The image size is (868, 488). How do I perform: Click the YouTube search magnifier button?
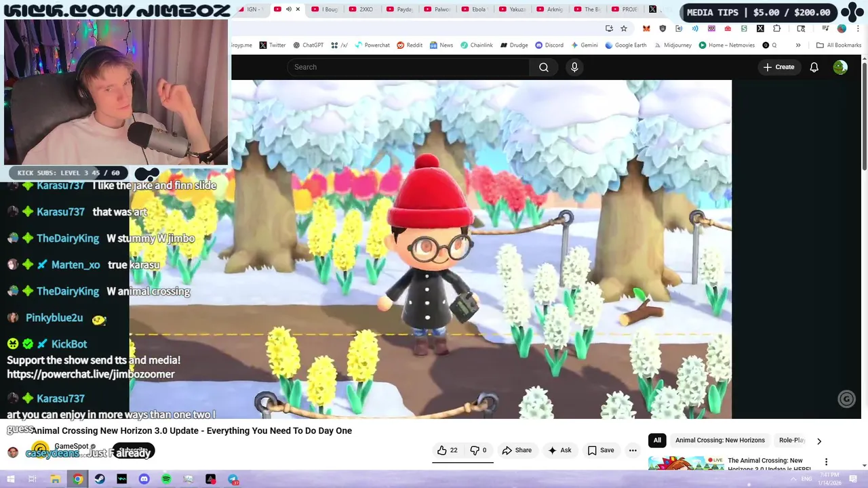[544, 67]
